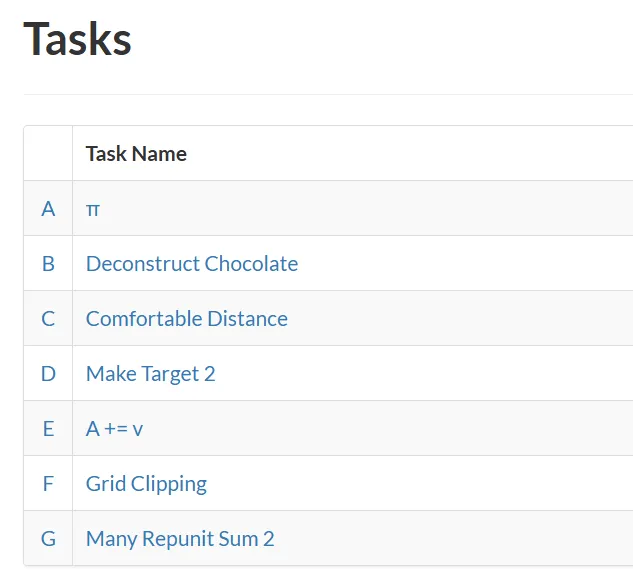Open the A += v task
633x576 pixels.
pos(114,428)
